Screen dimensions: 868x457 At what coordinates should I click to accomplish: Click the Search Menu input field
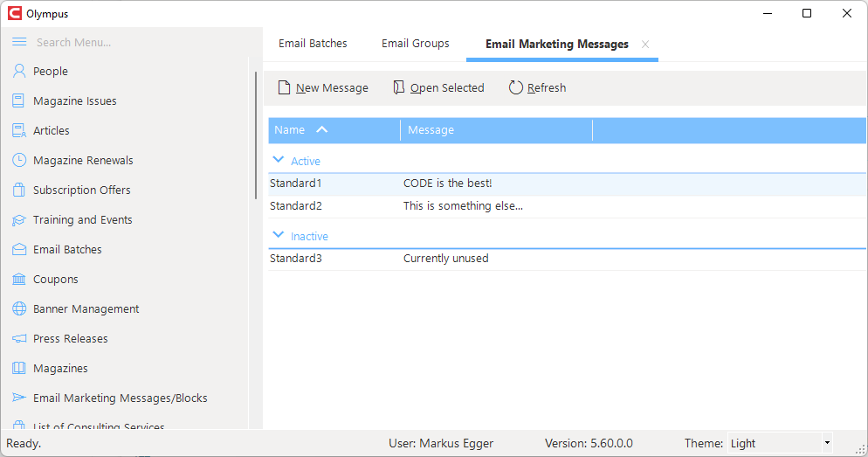tap(138, 42)
